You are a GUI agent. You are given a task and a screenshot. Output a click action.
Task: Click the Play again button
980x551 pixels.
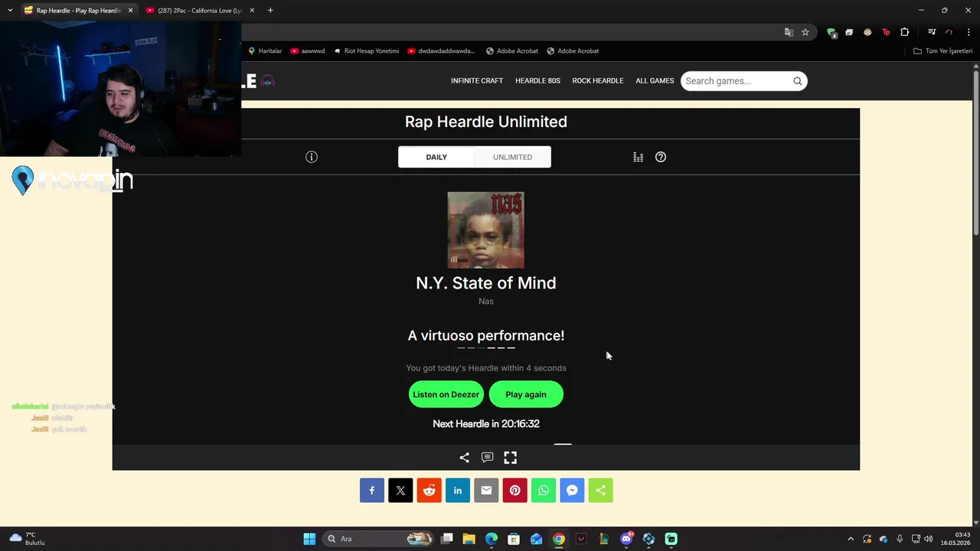(x=526, y=394)
